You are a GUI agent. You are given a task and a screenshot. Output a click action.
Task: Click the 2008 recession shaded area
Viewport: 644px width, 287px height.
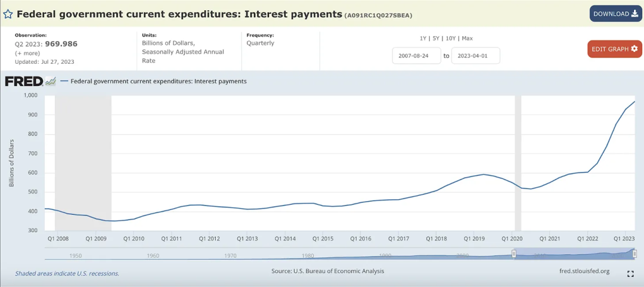click(x=83, y=161)
